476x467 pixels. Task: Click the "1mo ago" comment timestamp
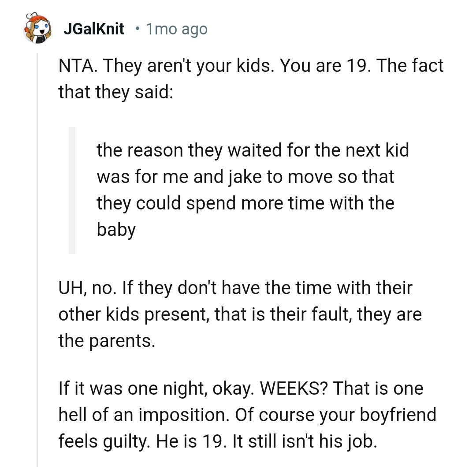point(176,29)
